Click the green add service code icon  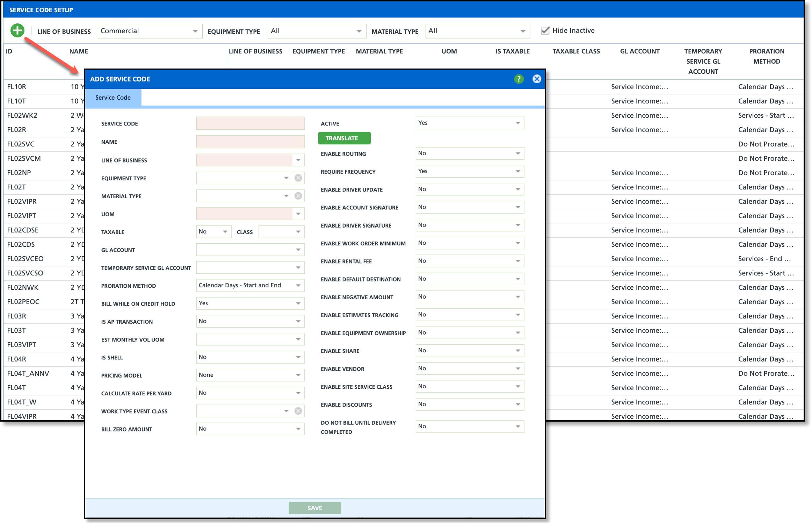[x=17, y=30]
